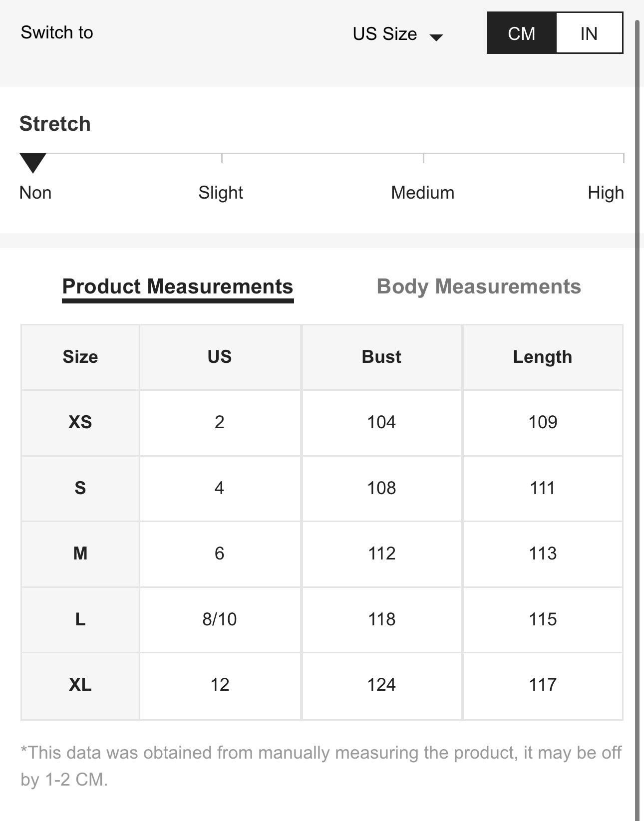Select the Product Measurements tab
The height and width of the screenshot is (821, 644).
[178, 286]
